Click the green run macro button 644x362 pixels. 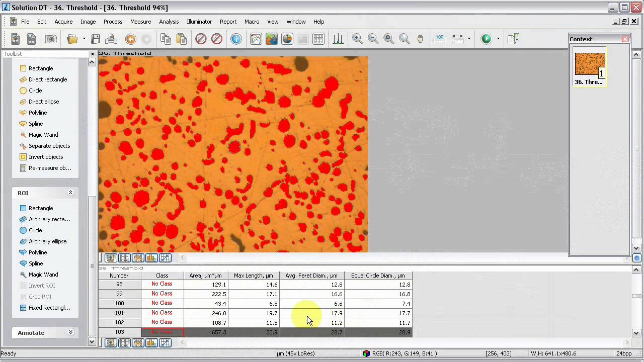click(x=486, y=39)
